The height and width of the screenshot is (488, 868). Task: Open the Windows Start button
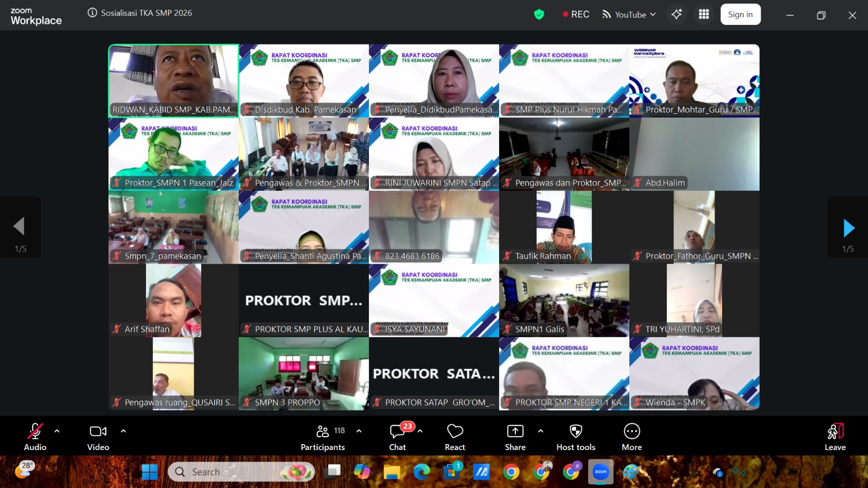pos(150,472)
